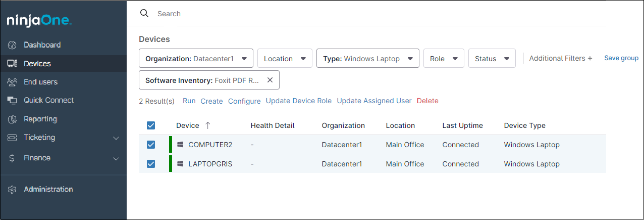Viewport: 644px width, 220px height.
Task: Click the search magnifier icon
Action: [144, 14]
